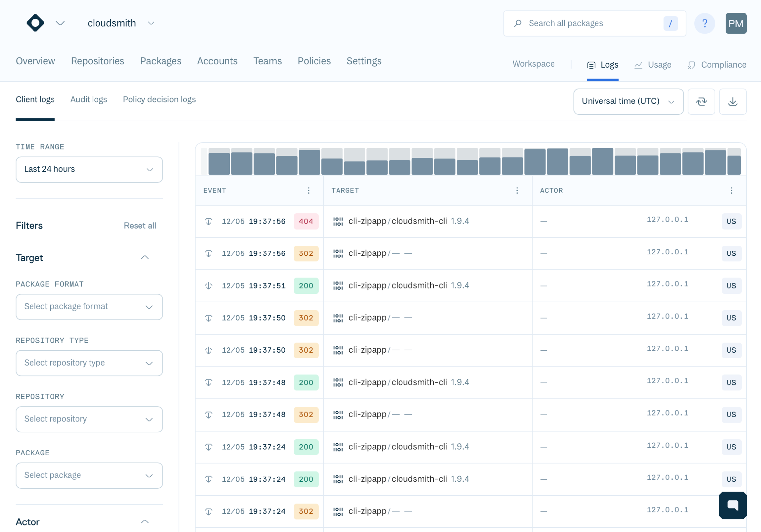Click the tallest bar in the histogram

[x=602, y=161]
